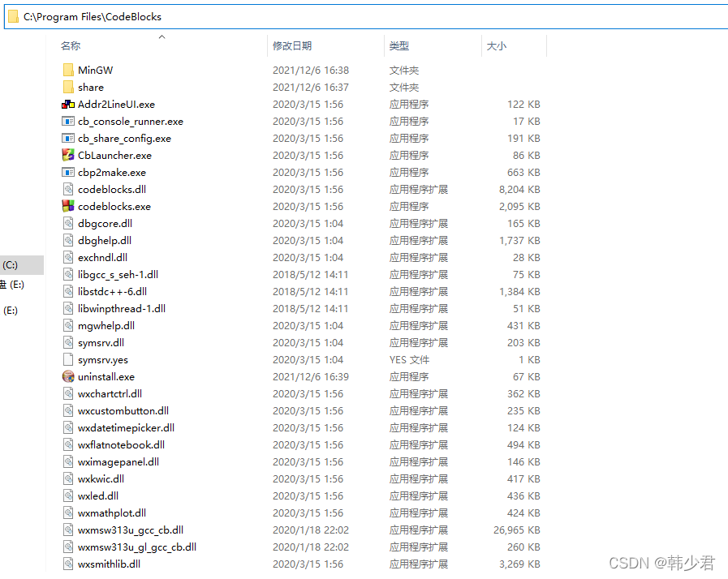Click the cb_console_runner.exe file icon
The height and width of the screenshot is (579, 728).
click(68, 121)
